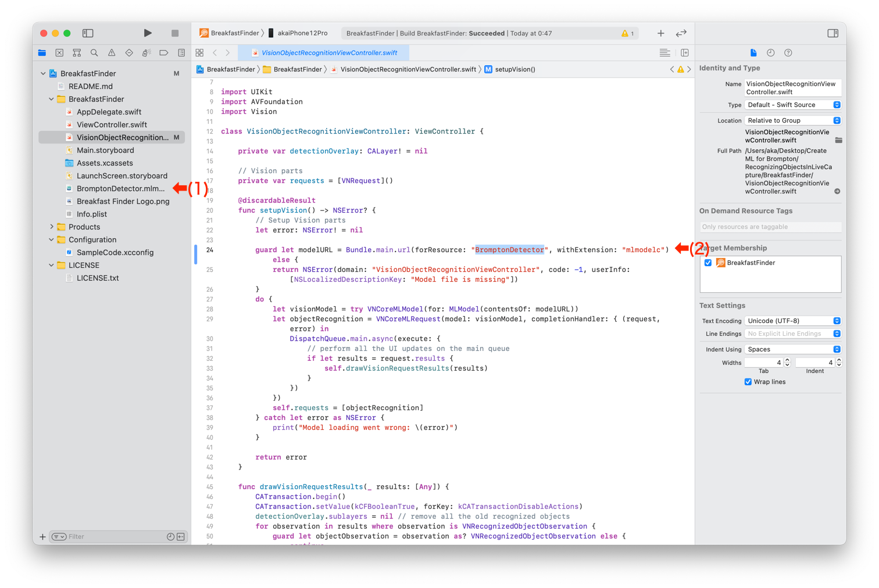Viewport: 879px width, 588px height.
Task: Run the project with the Play button
Action: click(x=148, y=33)
